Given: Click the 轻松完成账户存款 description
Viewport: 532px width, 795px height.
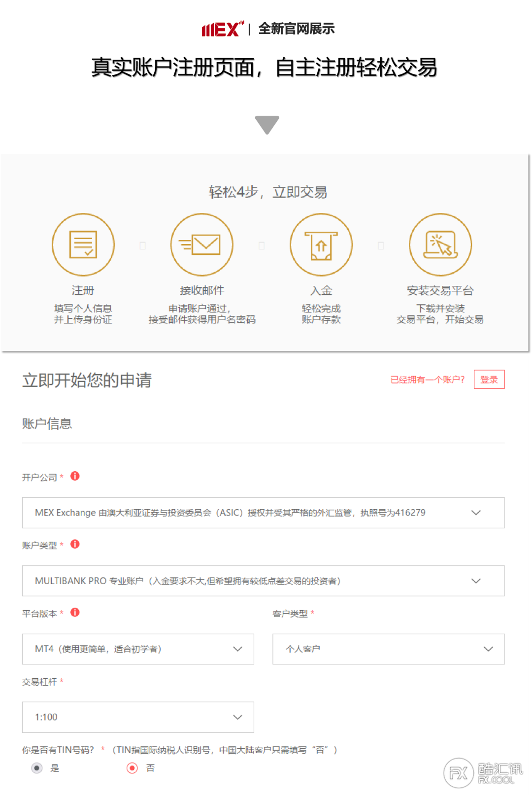Looking at the screenshot, I should (x=321, y=314).
